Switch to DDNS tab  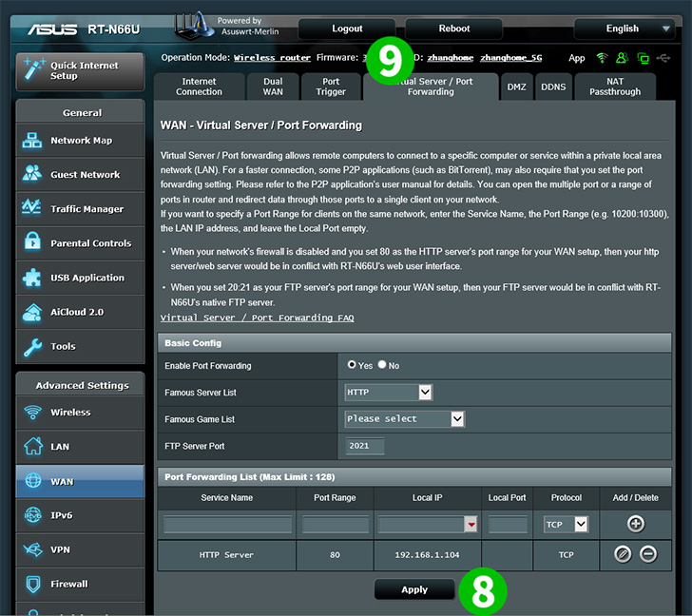coord(553,87)
